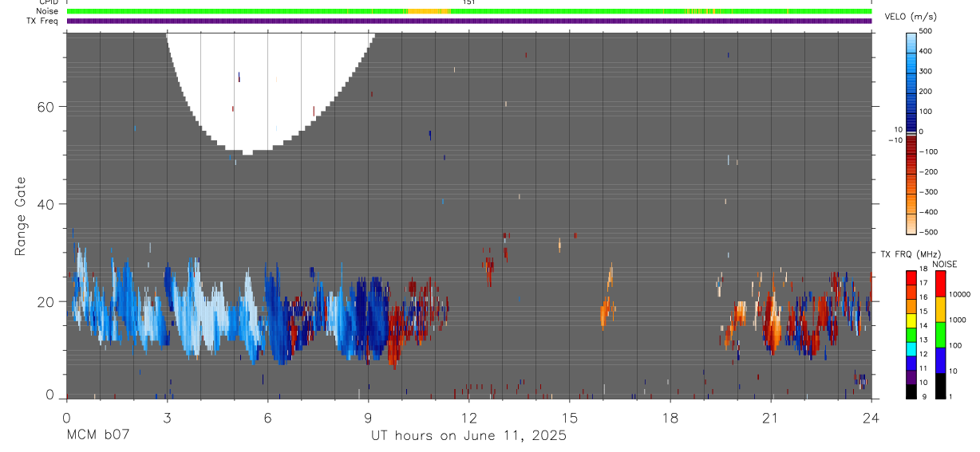980x452 pixels.
Task: Click the Range Gate y-axis title
Action: click(21, 217)
